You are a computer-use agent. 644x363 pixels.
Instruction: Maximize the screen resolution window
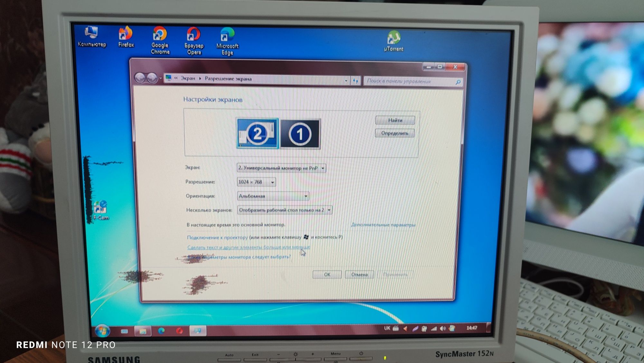coord(440,67)
